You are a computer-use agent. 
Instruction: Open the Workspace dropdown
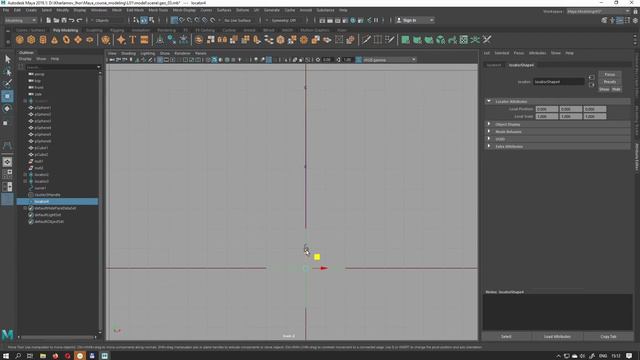pos(598,11)
